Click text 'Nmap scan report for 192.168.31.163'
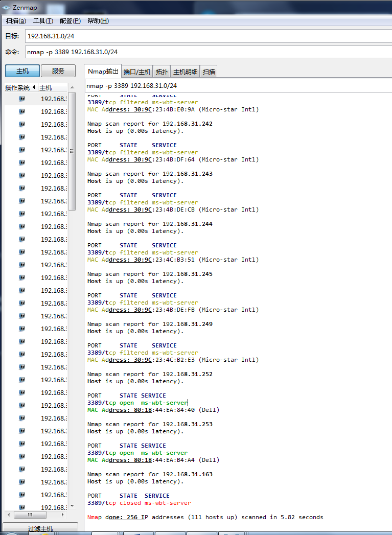Viewport: 392px width, 535px height. tap(150, 475)
